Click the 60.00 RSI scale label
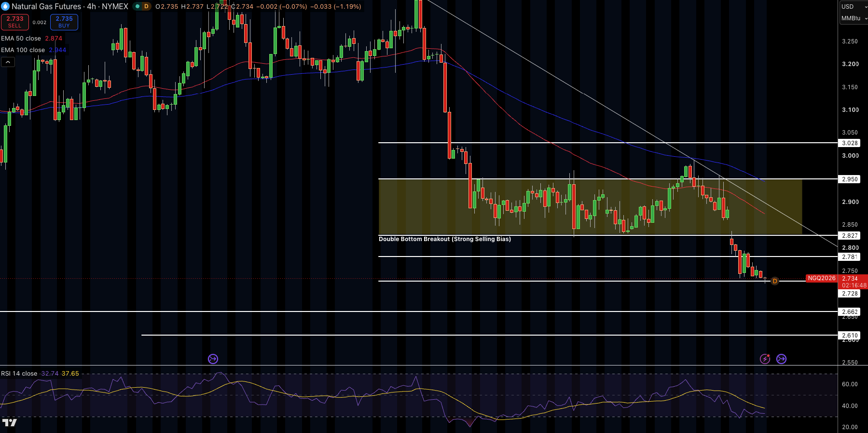This screenshot has width=868, height=433. point(850,384)
